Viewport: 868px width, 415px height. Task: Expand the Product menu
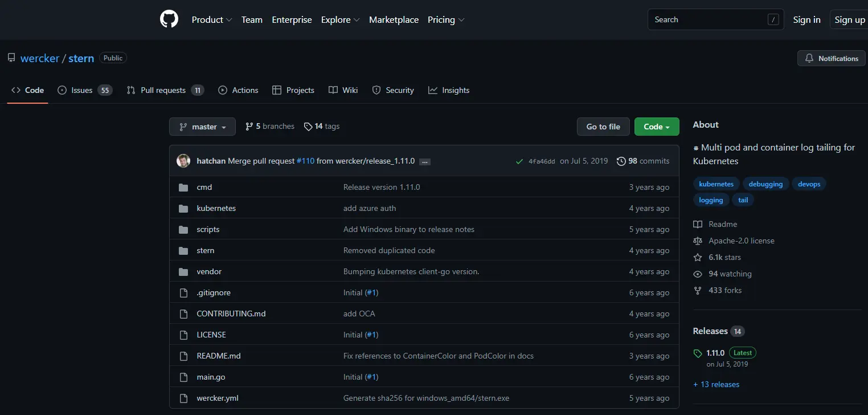pos(212,19)
